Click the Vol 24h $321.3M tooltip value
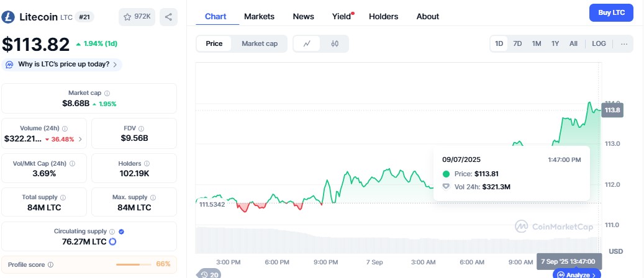Viewport: 644px width, 278px height. (x=496, y=187)
